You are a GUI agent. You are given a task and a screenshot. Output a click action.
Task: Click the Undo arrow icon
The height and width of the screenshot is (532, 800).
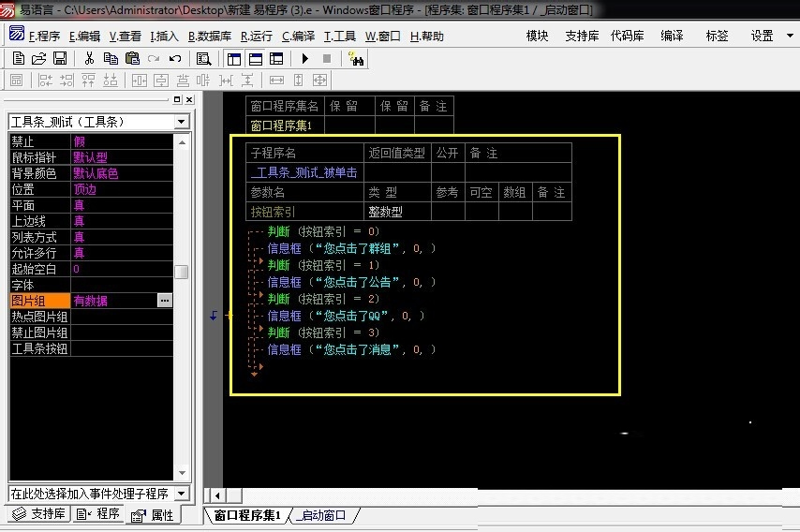175,59
